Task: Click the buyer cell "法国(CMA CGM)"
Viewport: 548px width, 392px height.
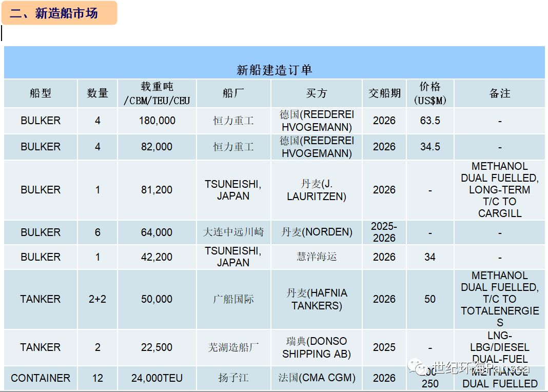Action: pos(317,378)
